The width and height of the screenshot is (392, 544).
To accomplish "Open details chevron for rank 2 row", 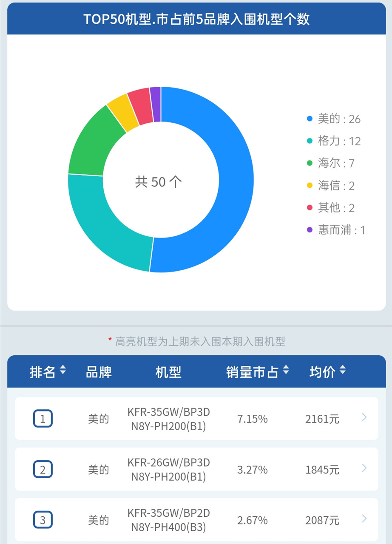I will pyautogui.click(x=364, y=468).
